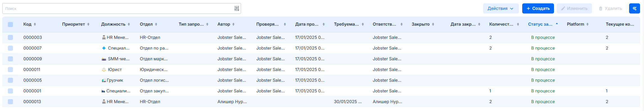Click the Отдел логис... department cell
The height and width of the screenshot is (111, 644).
154,80
